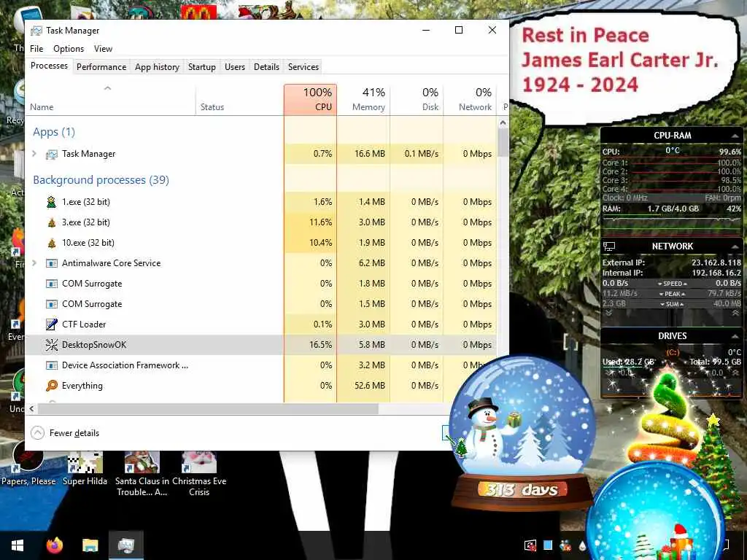Click Fewer details collapse arrow
The height and width of the screenshot is (560, 747).
point(37,433)
